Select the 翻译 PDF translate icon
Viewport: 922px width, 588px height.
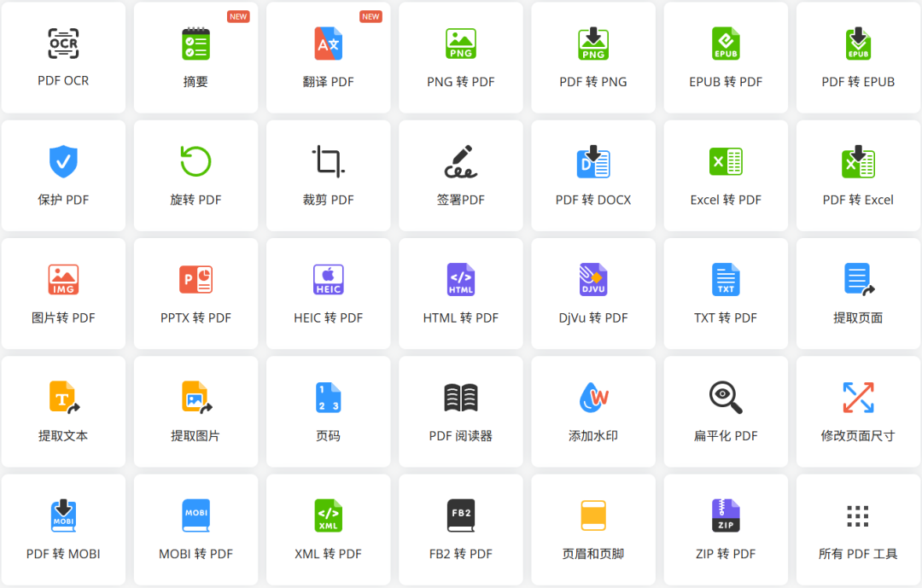tap(328, 44)
